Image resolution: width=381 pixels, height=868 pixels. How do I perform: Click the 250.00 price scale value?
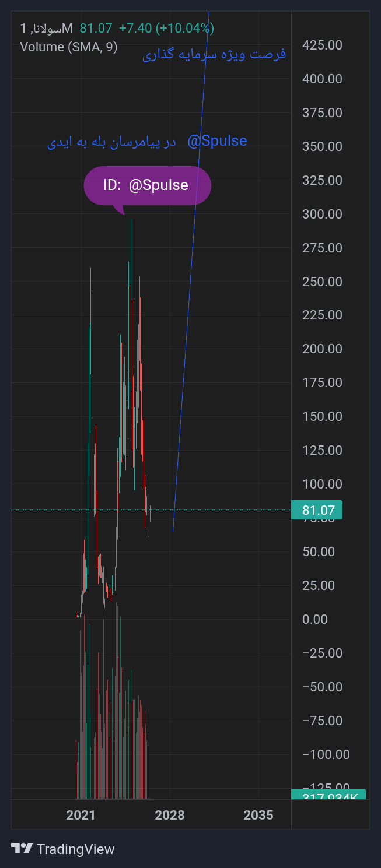click(x=323, y=282)
